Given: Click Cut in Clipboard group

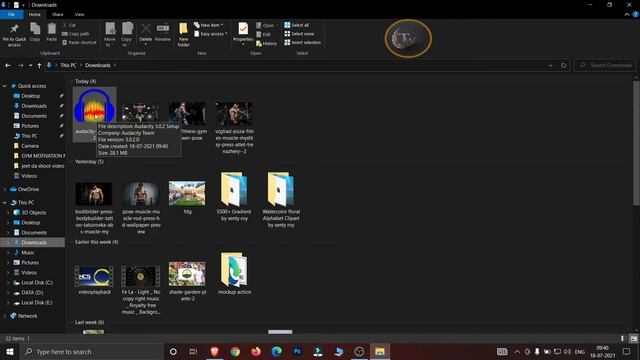Looking at the screenshot, I should click(x=69, y=25).
